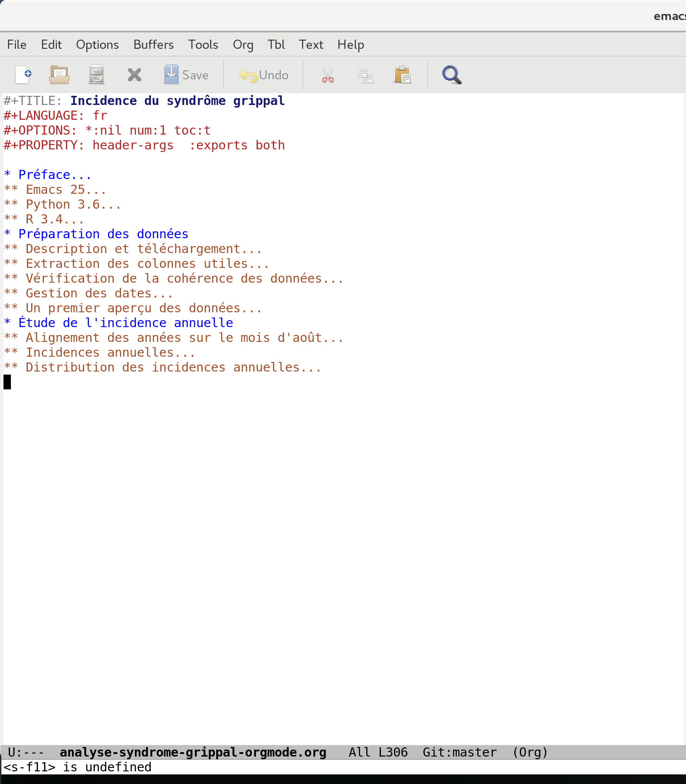Image resolution: width=686 pixels, height=784 pixels.
Task: Click the Undo arrow button
Action: click(x=264, y=75)
